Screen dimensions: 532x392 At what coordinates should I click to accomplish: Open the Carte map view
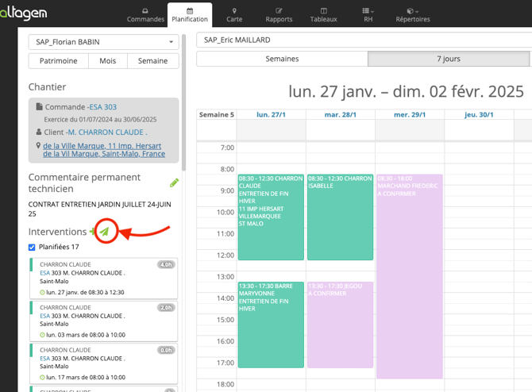(234, 14)
